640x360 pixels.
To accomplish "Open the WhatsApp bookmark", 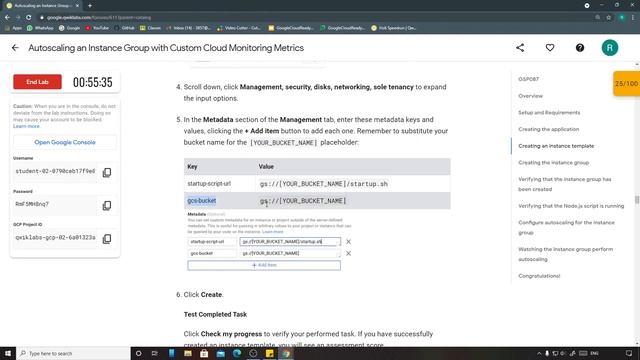I will (x=40, y=28).
